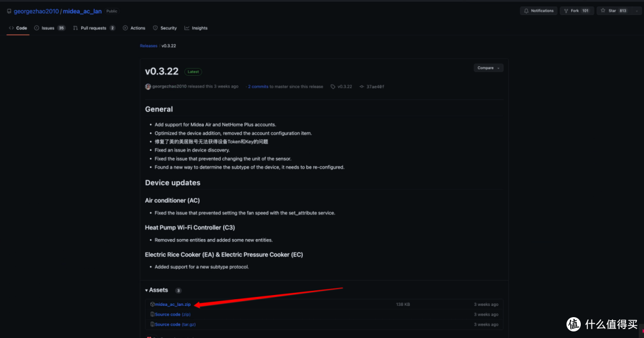The width and height of the screenshot is (644, 338).
Task: Open the Pull requests tab
Action: [x=94, y=28]
